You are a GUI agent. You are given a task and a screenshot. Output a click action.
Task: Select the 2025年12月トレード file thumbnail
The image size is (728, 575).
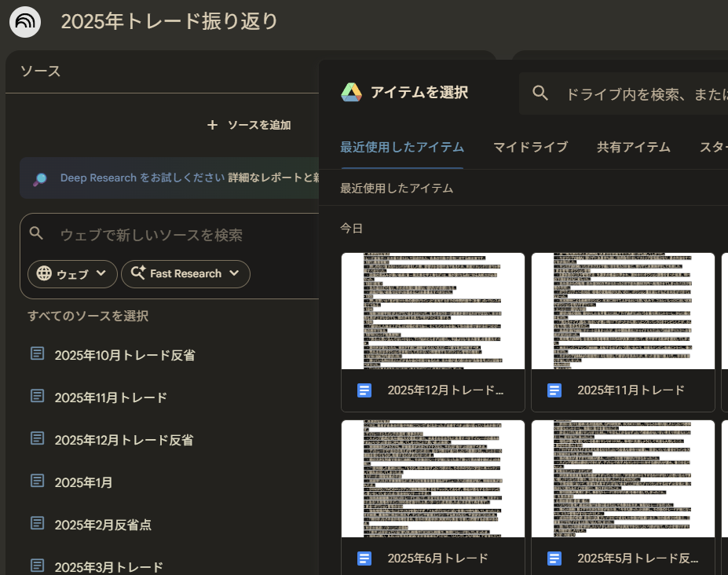tap(433, 311)
